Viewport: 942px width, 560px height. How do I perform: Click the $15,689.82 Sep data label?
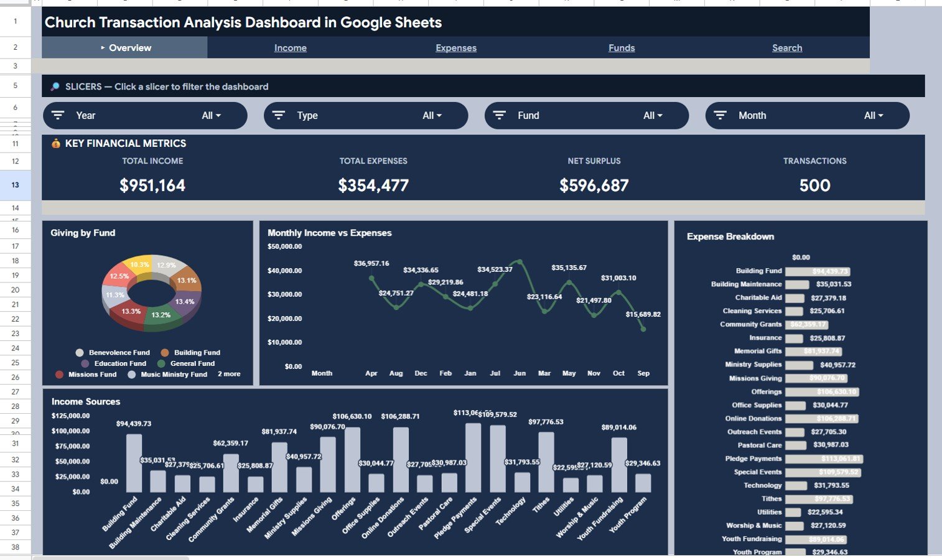[643, 314]
